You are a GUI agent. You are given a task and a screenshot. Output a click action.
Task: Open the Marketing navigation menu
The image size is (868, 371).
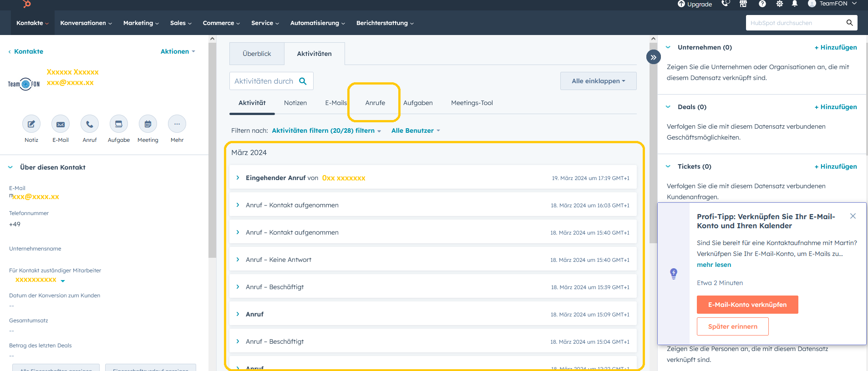click(x=141, y=23)
